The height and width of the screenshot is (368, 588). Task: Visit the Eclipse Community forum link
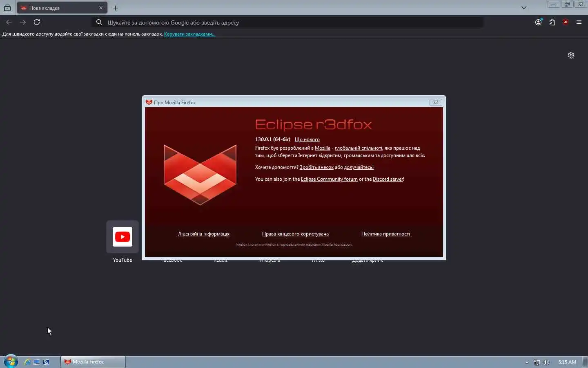click(x=329, y=179)
